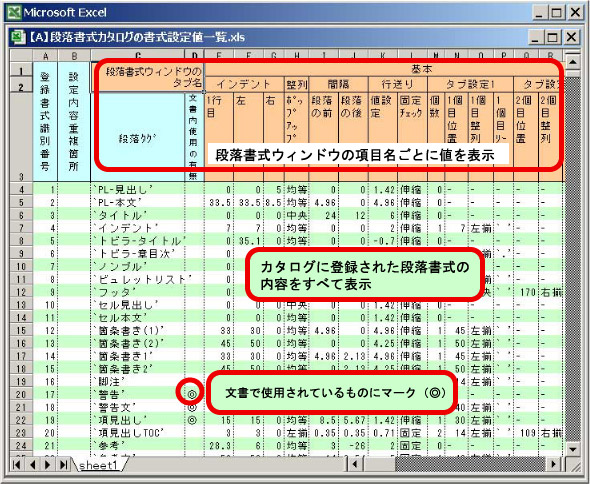590x484 pixels.
Task: Click the 間隔 header cell
Action: click(x=338, y=84)
